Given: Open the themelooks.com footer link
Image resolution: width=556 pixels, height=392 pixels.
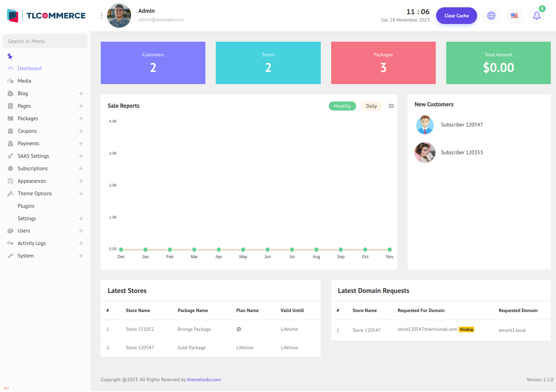Looking at the screenshot, I should click(x=204, y=379).
